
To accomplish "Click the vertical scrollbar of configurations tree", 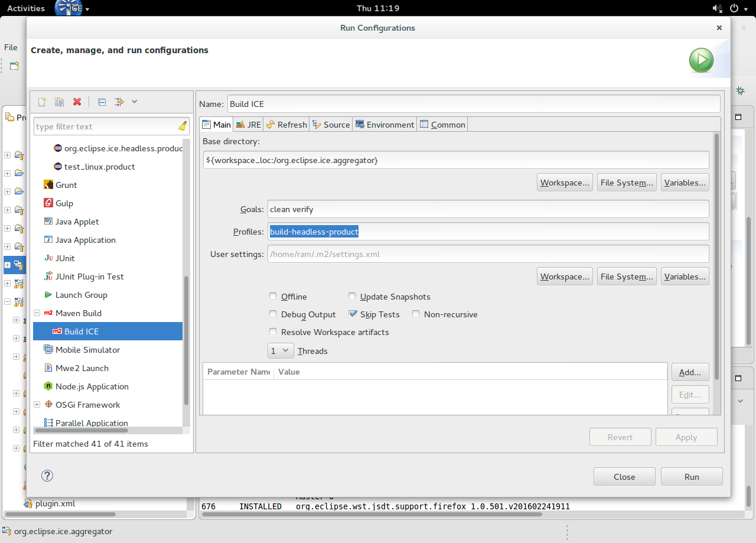I will click(187, 340).
